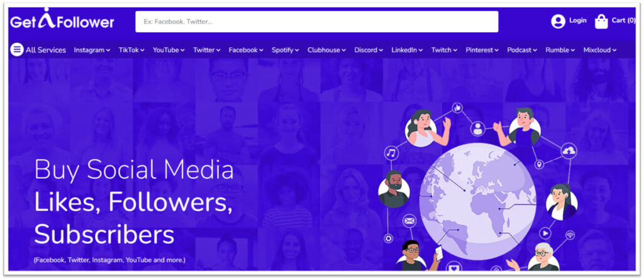Click the "Buy Social Media" heading text
Image resolution: width=644 pixels, height=280 pixels.
point(134,170)
